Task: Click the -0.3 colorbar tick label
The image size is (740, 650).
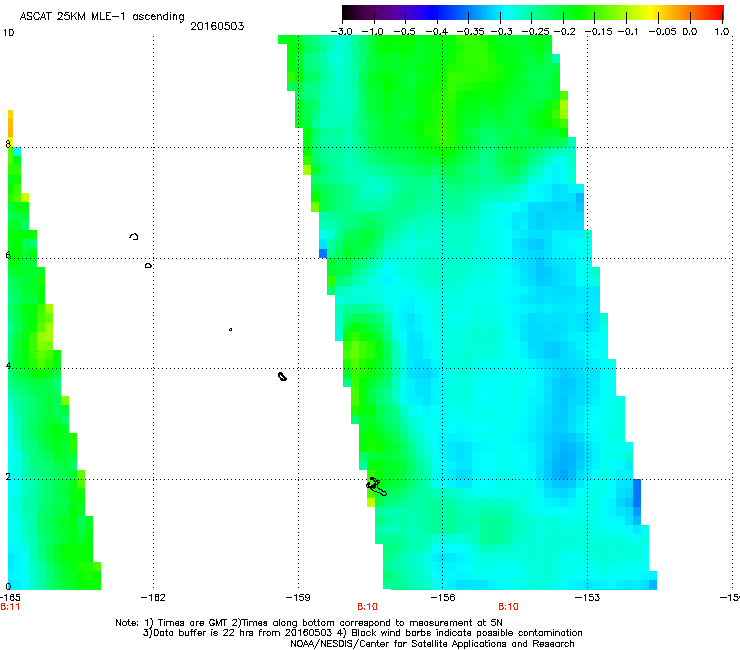Action: 501,32
